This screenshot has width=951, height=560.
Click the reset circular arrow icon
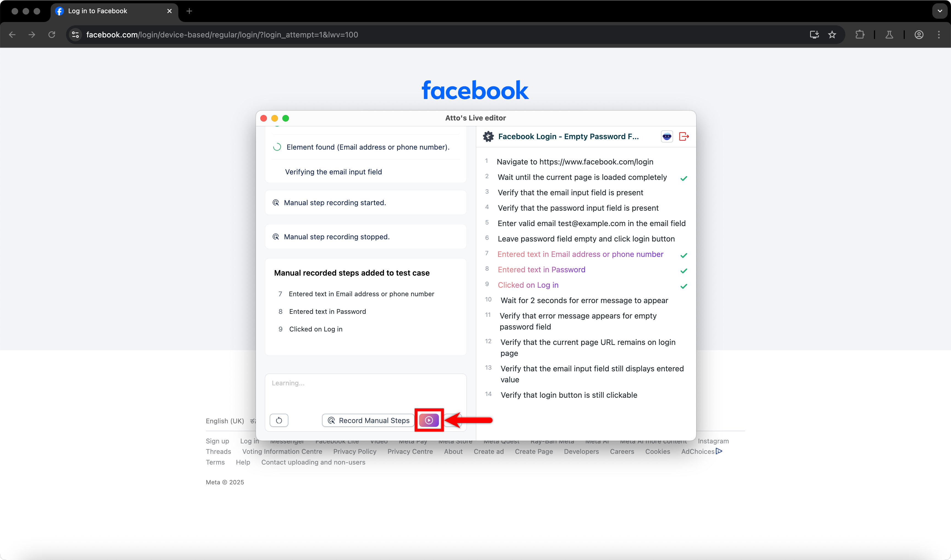pos(279,420)
